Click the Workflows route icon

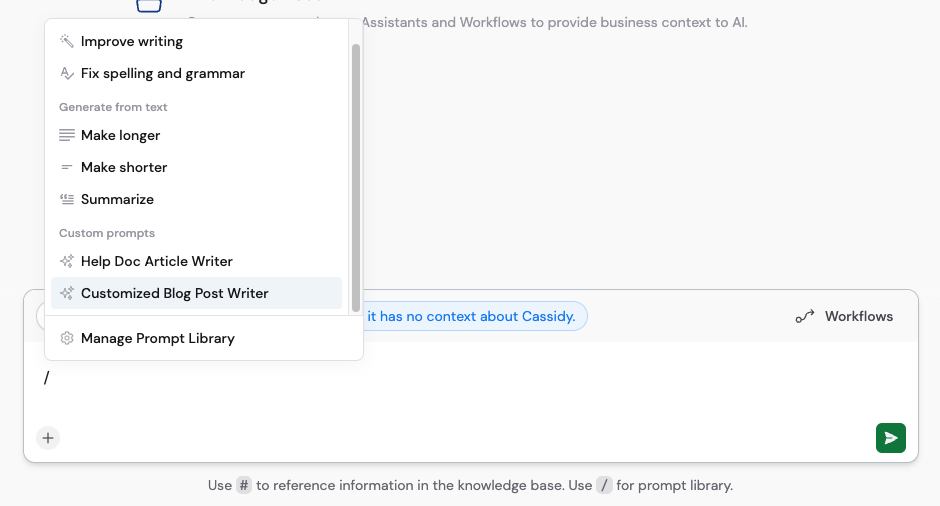(805, 316)
